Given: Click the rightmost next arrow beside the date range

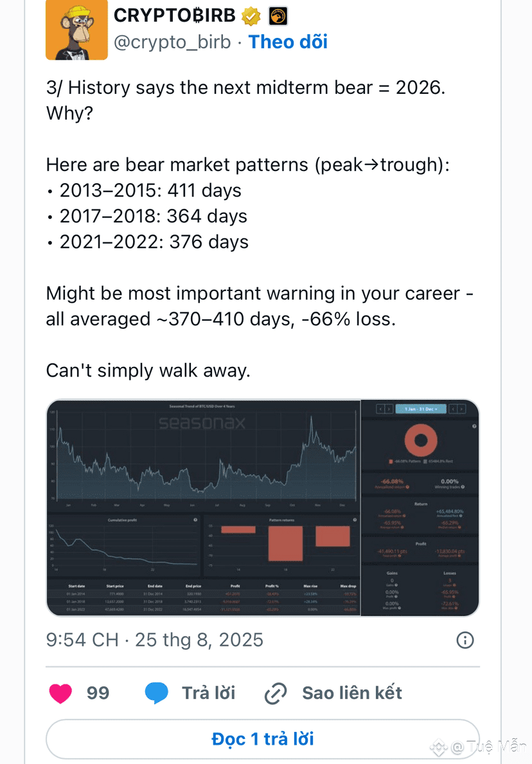Looking at the screenshot, I should 461,409.
